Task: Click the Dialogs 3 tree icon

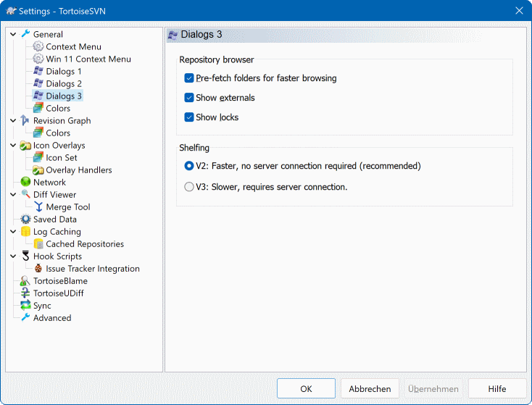Action: [x=38, y=96]
